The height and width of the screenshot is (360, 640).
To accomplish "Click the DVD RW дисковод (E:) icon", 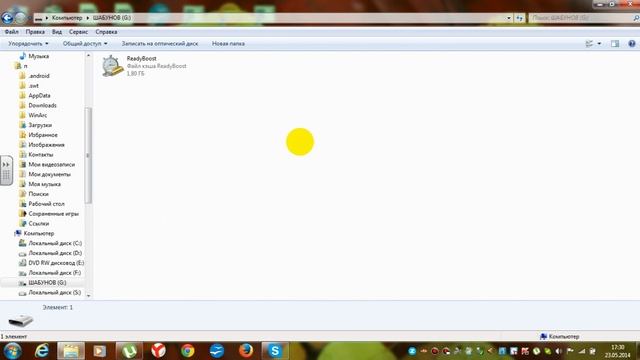I will [x=23, y=263].
